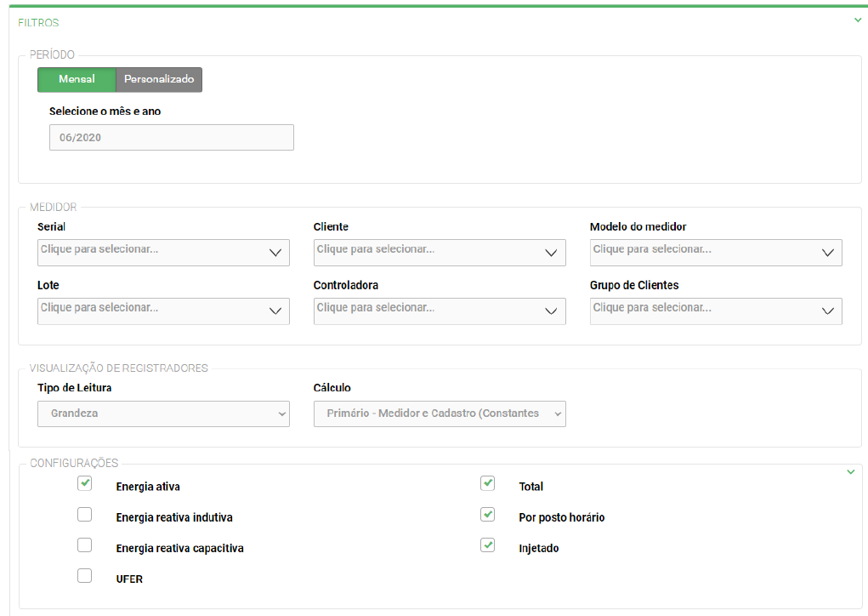The image size is (868, 616).
Task: Uncheck the Injetado checkbox
Action: click(487, 545)
